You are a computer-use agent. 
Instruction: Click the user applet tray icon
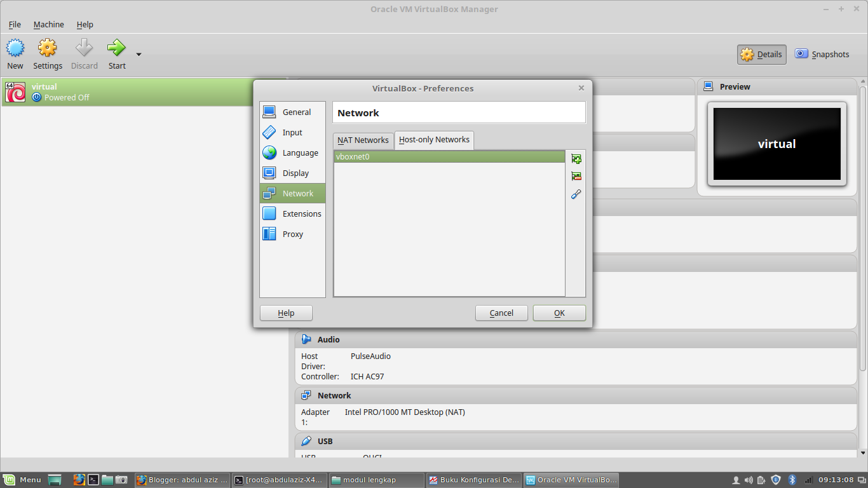(736, 480)
